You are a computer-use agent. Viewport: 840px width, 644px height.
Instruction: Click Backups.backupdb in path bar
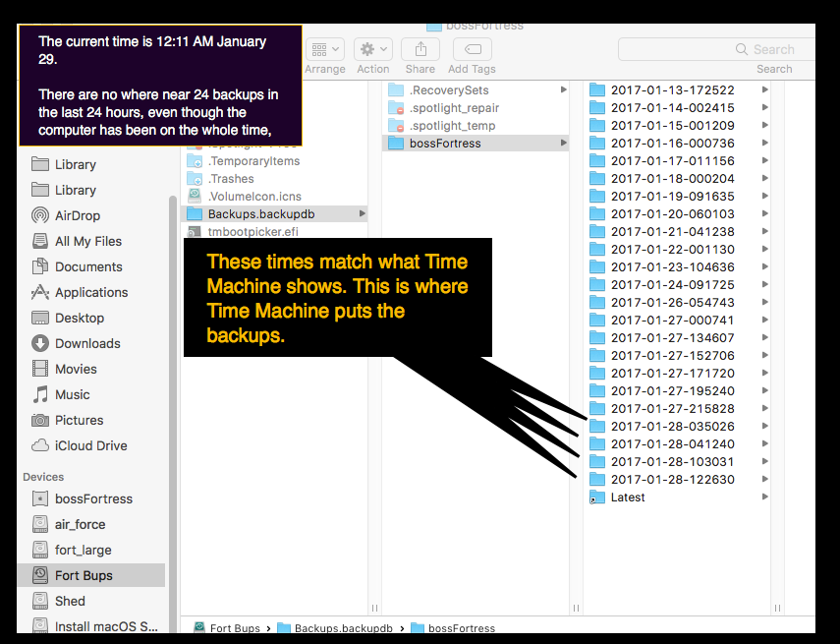tap(335, 628)
